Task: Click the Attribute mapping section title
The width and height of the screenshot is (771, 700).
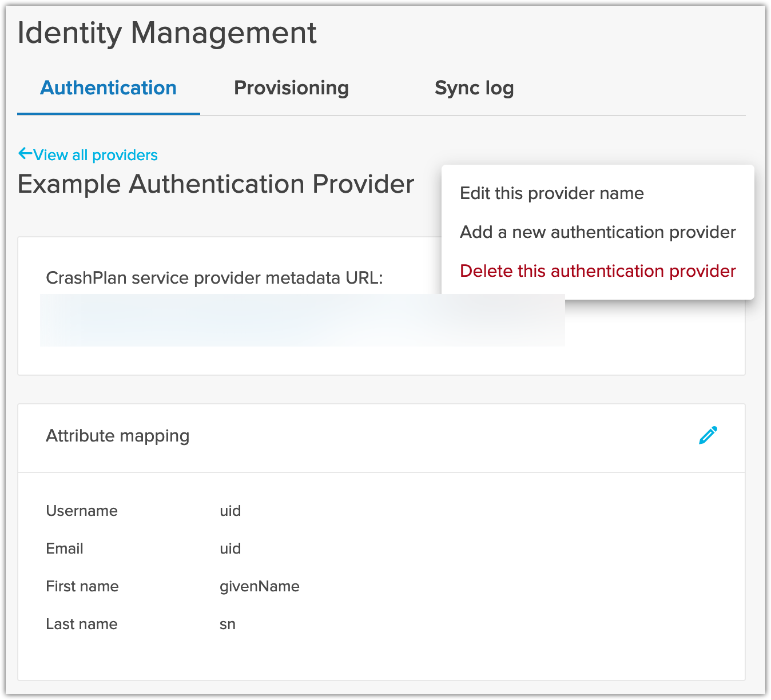Action: pos(117,436)
